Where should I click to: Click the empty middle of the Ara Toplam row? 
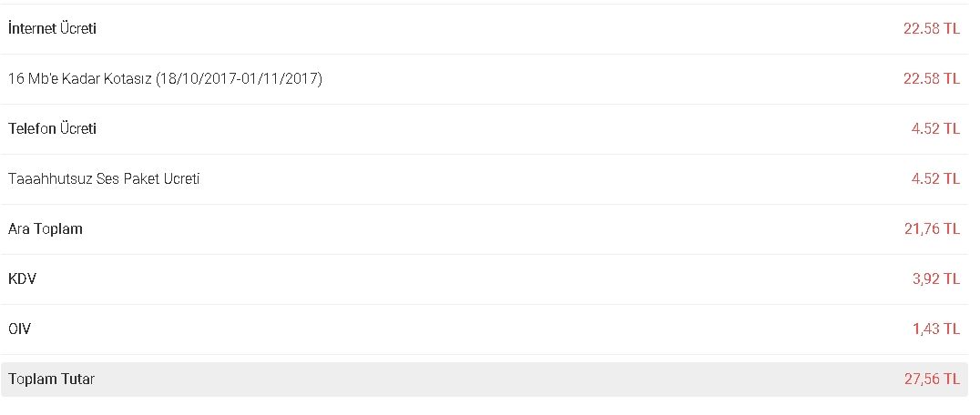pos(492,229)
